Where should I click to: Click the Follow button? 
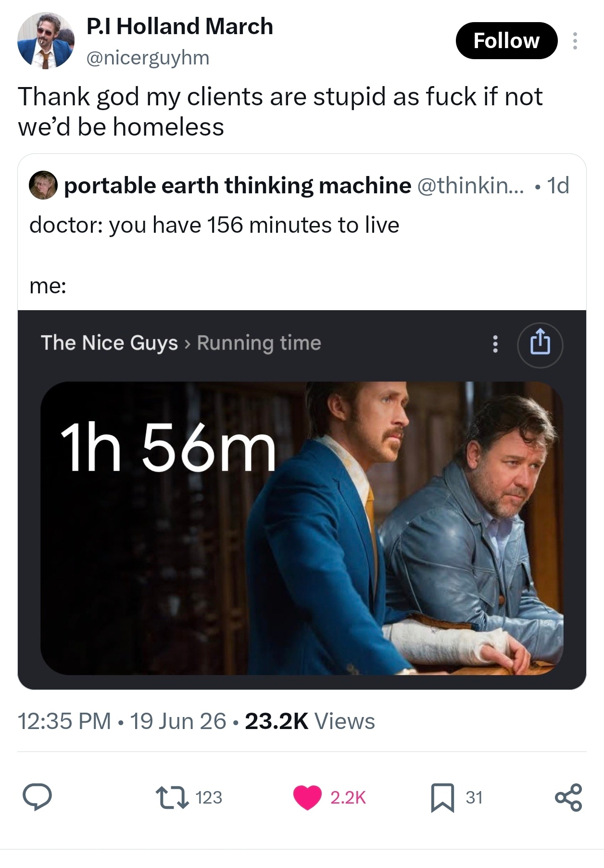[506, 41]
